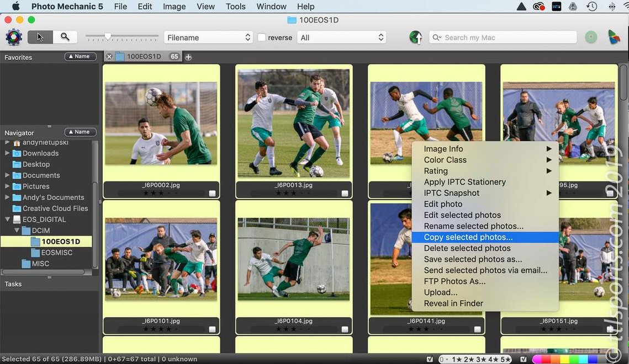Screen dimensions: 629x364
Task: Choose Reveal in Finder from the context menu
Action: [485, 303]
